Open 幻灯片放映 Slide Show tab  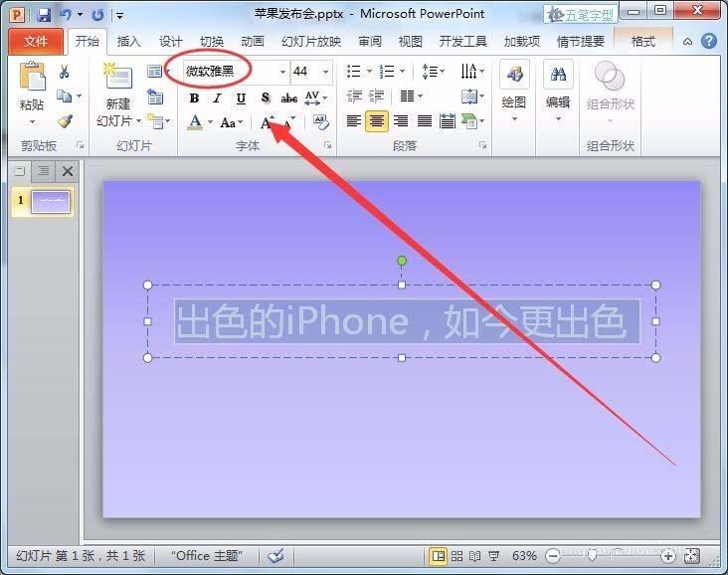click(x=311, y=42)
